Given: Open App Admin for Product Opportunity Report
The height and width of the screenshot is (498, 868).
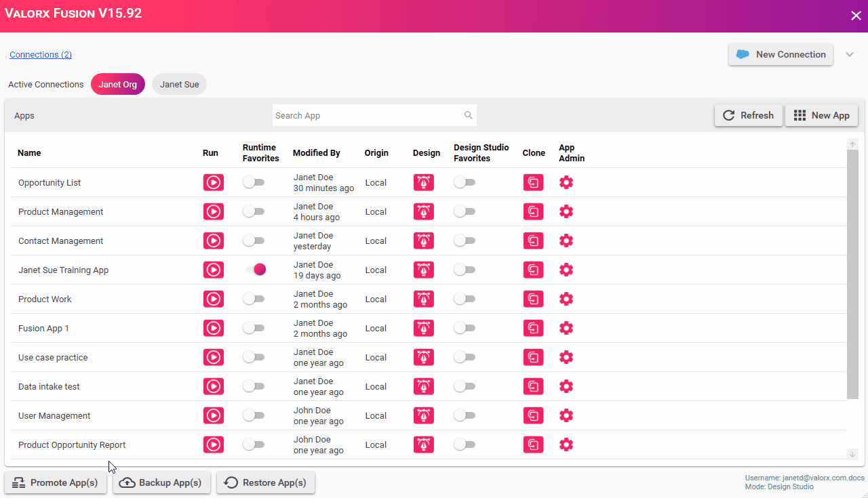Looking at the screenshot, I should [566, 444].
